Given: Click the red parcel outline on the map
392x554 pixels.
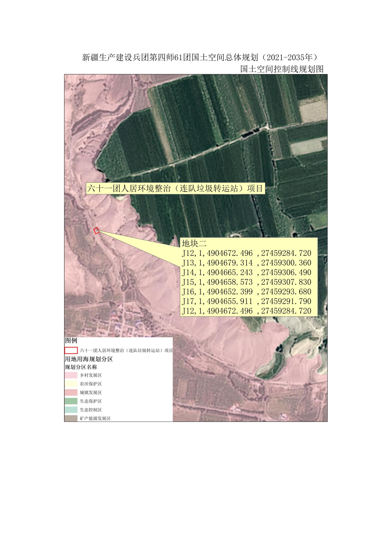Looking at the screenshot, I should coord(96,231).
